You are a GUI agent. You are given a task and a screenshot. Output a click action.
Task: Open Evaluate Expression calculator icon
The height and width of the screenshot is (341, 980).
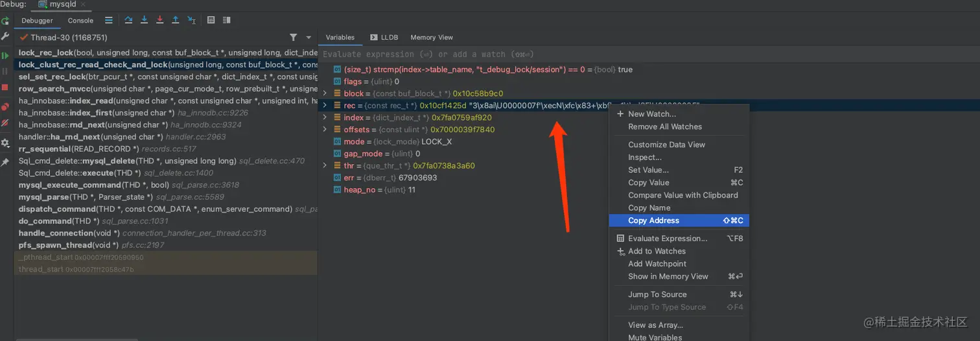[211, 20]
